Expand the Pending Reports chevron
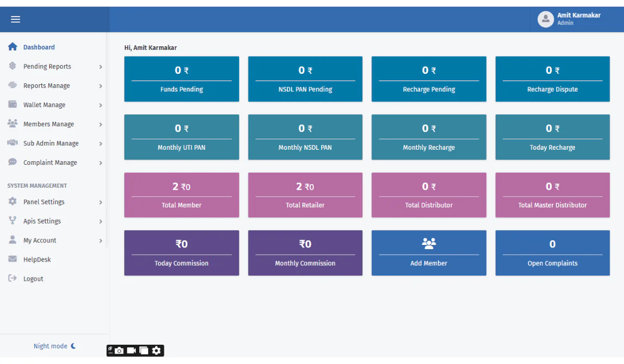The height and width of the screenshot is (364, 624). pyautogui.click(x=101, y=67)
